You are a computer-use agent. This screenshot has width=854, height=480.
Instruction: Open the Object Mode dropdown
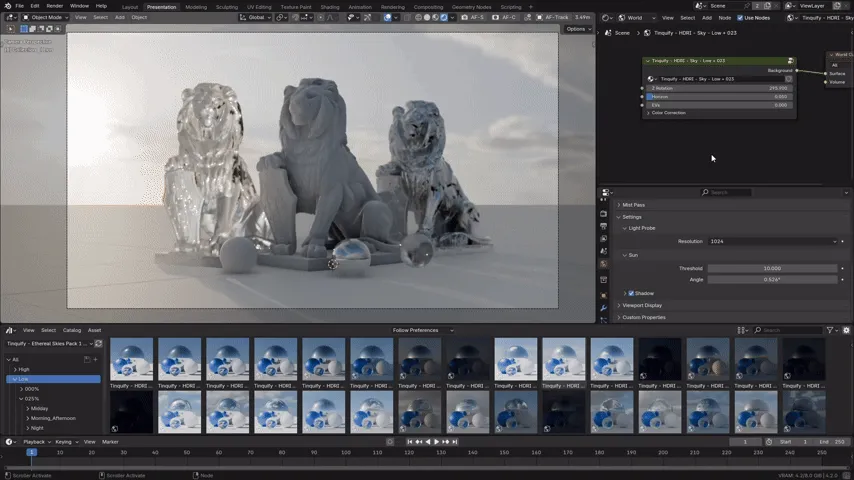[45, 17]
